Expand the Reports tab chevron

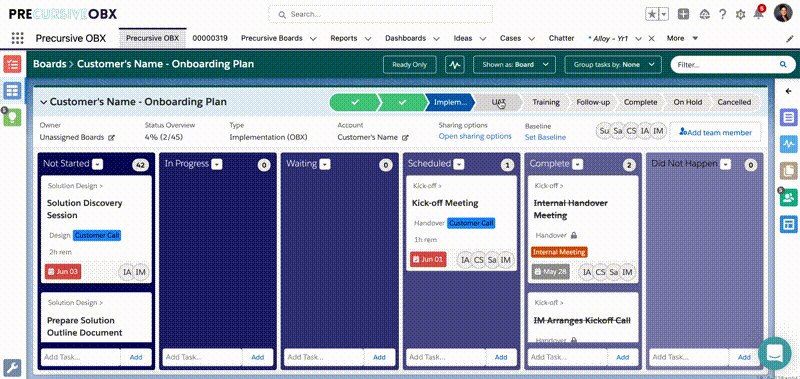pyautogui.click(x=367, y=38)
